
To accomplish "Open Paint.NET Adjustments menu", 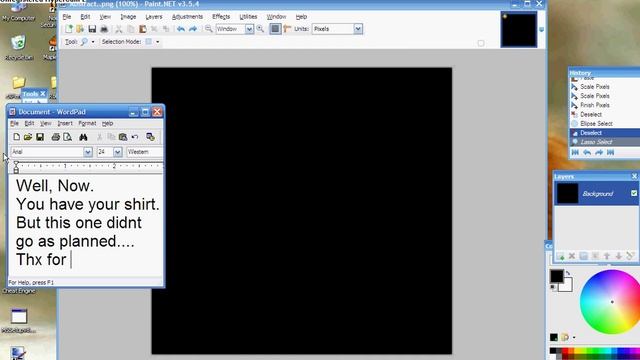I will coord(187,17).
